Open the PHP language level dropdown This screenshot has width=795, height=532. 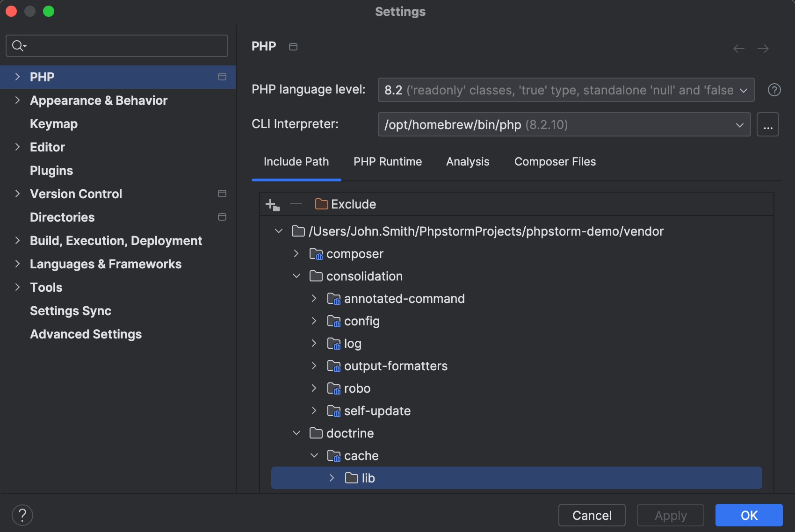tap(565, 90)
